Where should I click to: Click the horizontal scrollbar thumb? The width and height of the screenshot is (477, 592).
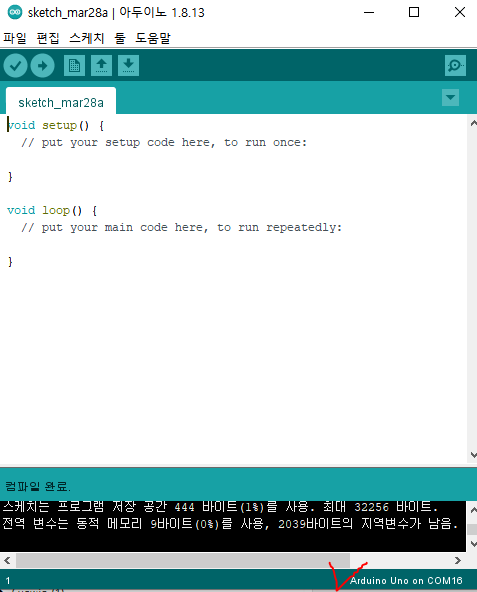coord(182,560)
